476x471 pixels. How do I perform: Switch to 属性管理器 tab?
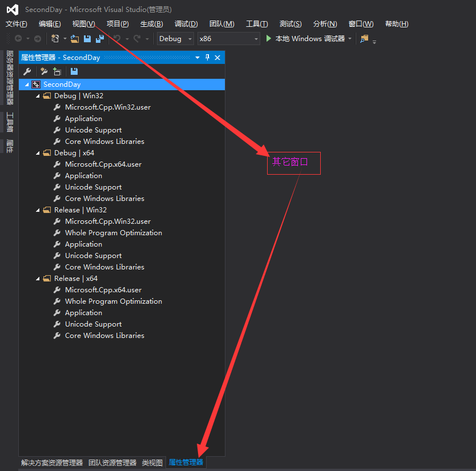coord(186,462)
